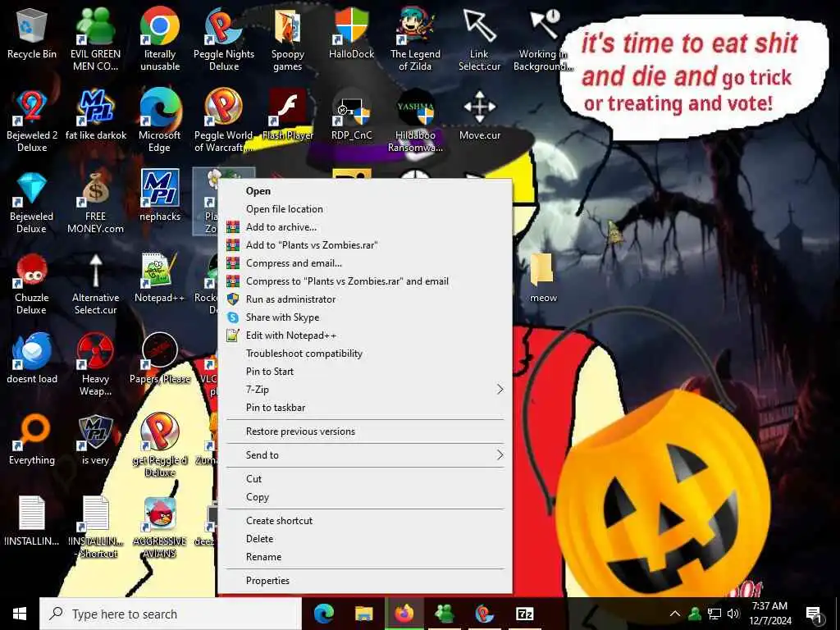
Task: Choose Rename in context menu
Action: point(365,557)
